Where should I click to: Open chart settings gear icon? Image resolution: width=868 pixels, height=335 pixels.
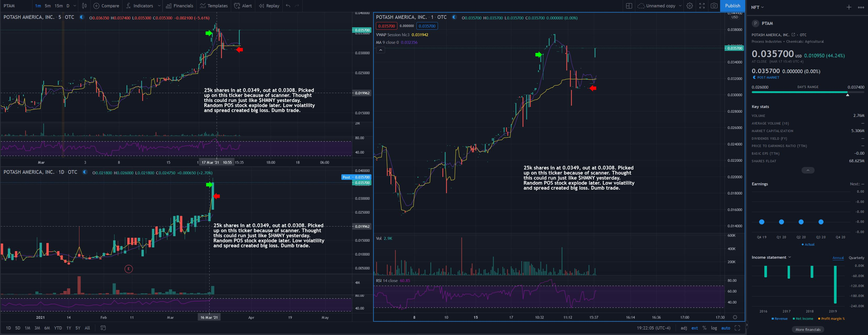click(689, 6)
